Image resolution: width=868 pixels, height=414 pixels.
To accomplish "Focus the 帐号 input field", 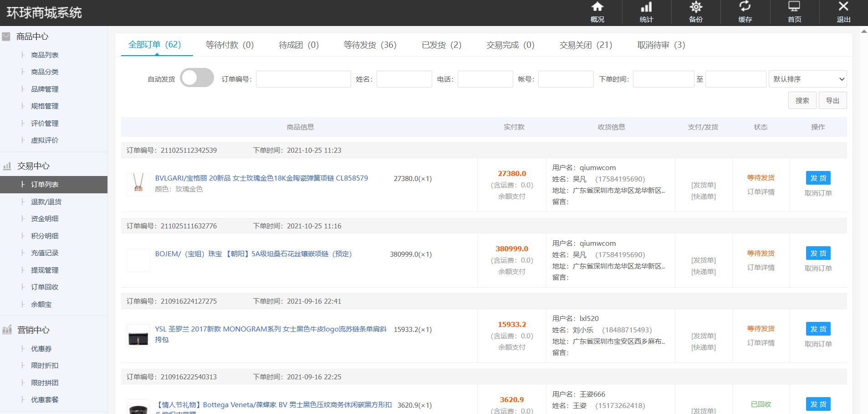I will click(566, 79).
